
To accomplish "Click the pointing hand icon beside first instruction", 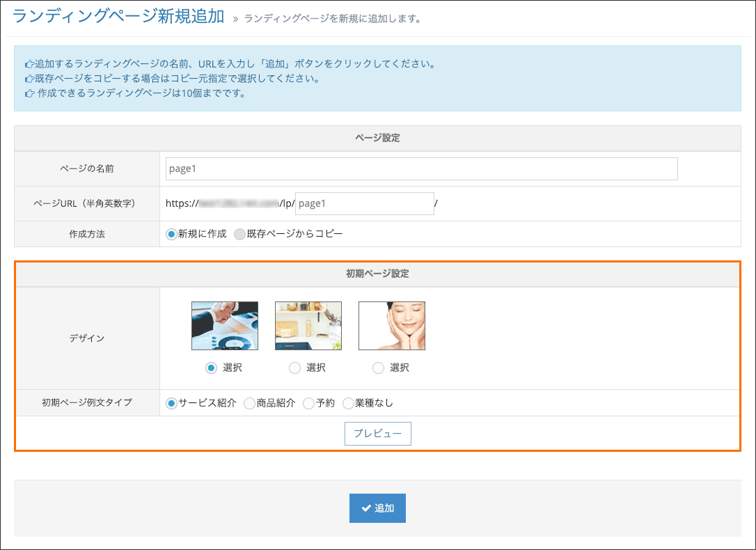I will point(29,64).
